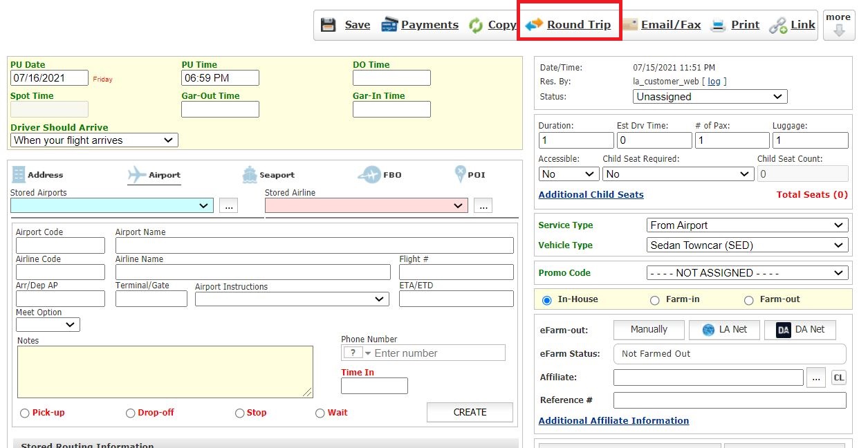
Task: Open Additional Child Seats link
Action: [591, 195]
